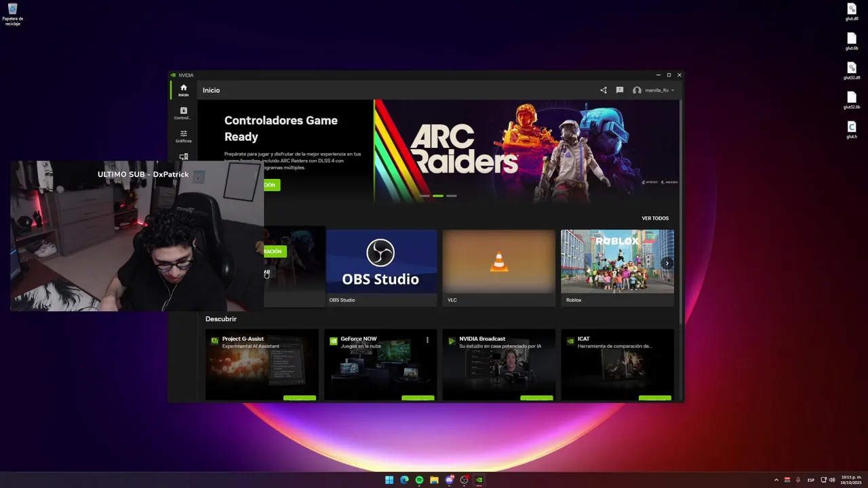Click the user avatar icon beside manilla_Kv

[637, 90]
